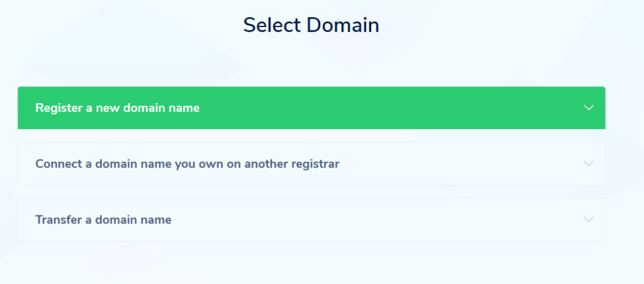Click the chevron on Transfer a domain name
The image size is (644, 284).
point(589,220)
